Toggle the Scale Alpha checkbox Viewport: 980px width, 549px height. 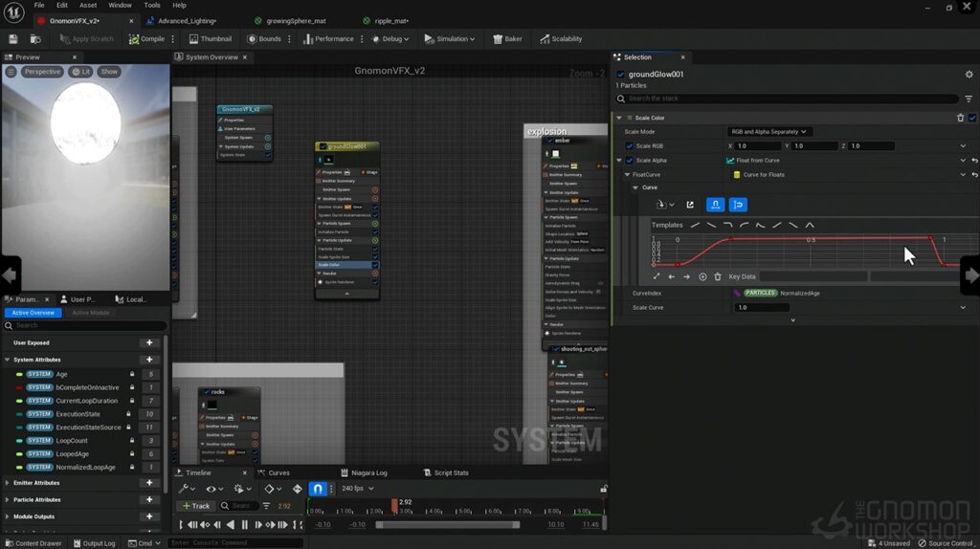coord(630,161)
